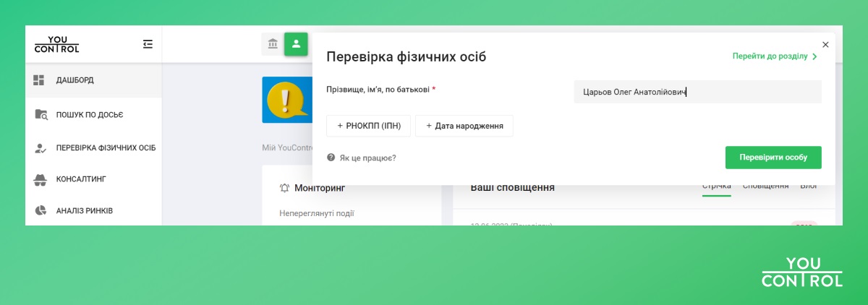
Task: Click the person check icon in sidebar
Action: tap(41, 148)
